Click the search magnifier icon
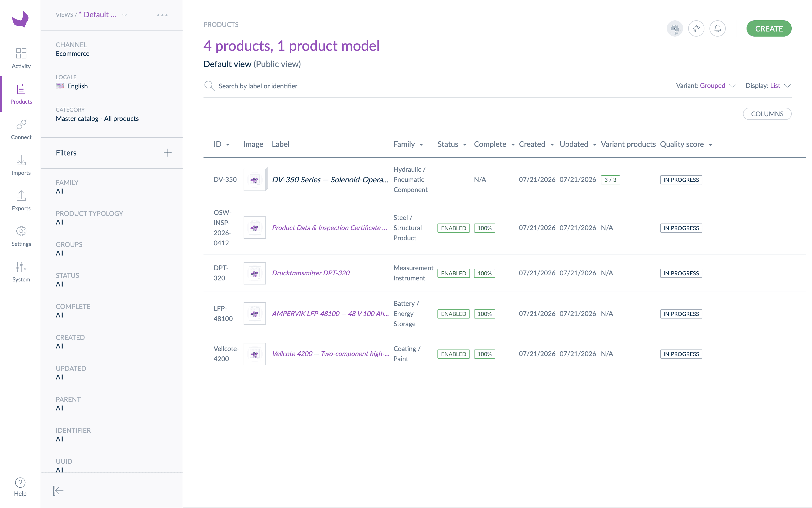Screen dimensions: 812x508 coord(209,86)
